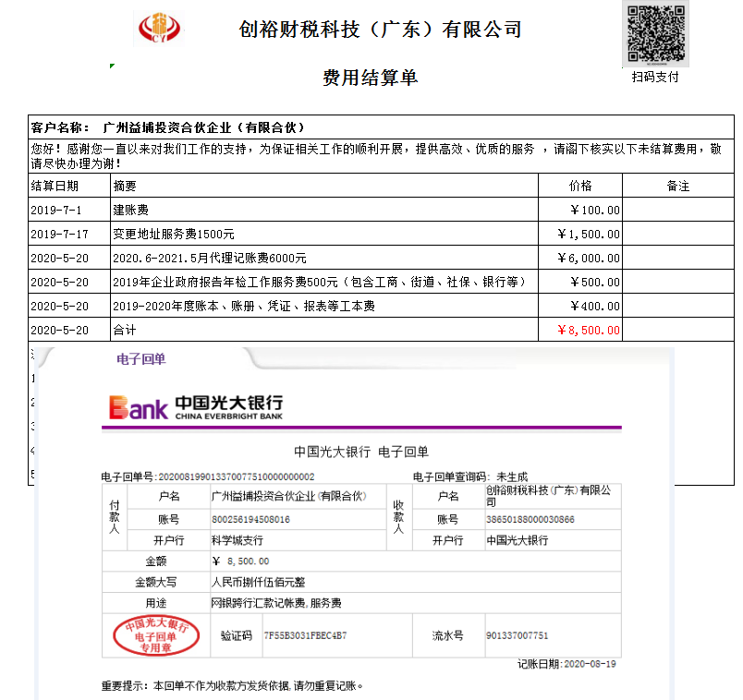
Task: Click the 付款人 payer label
Action: pyautogui.click(x=115, y=517)
